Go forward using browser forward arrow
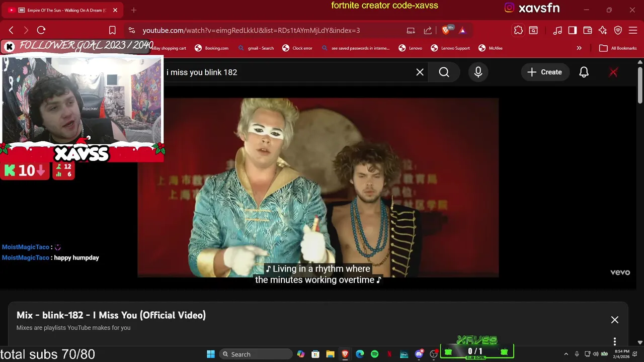Screen dimensions: 644x362 point(26,30)
